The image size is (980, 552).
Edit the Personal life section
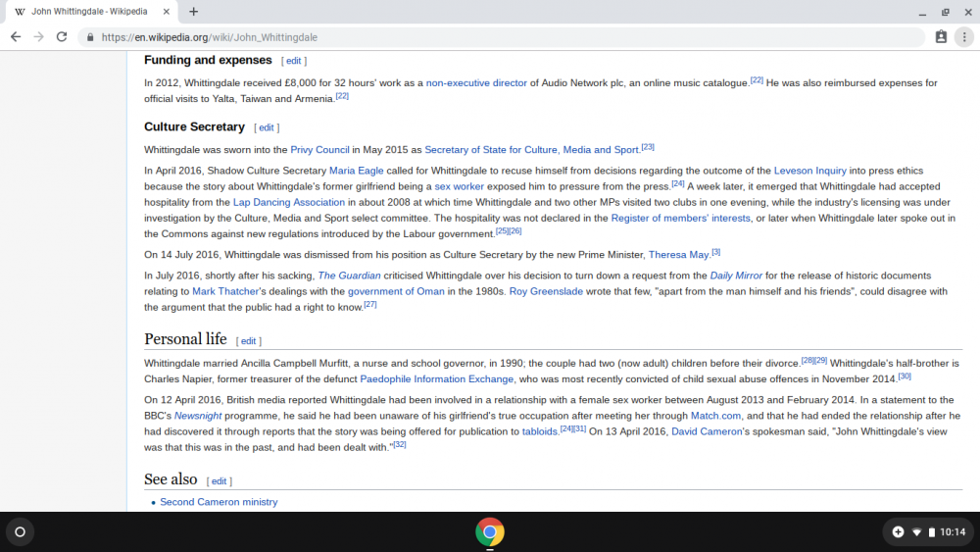click(x=248, y=341)
